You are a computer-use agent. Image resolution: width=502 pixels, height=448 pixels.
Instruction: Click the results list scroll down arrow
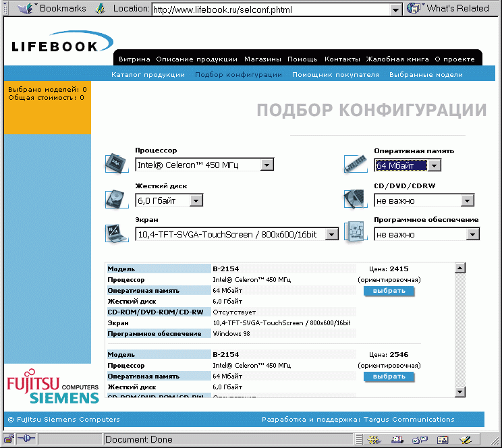coord(459,391)
